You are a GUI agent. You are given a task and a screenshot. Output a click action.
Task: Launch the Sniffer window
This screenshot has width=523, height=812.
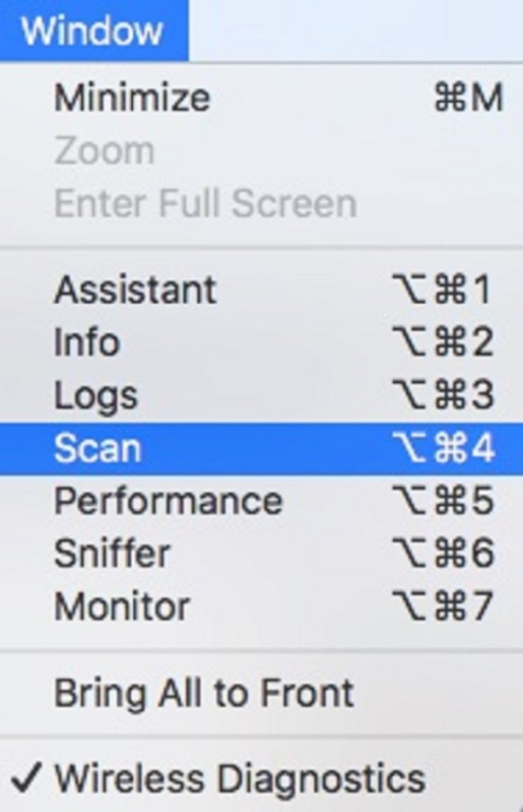pos(112,553)
